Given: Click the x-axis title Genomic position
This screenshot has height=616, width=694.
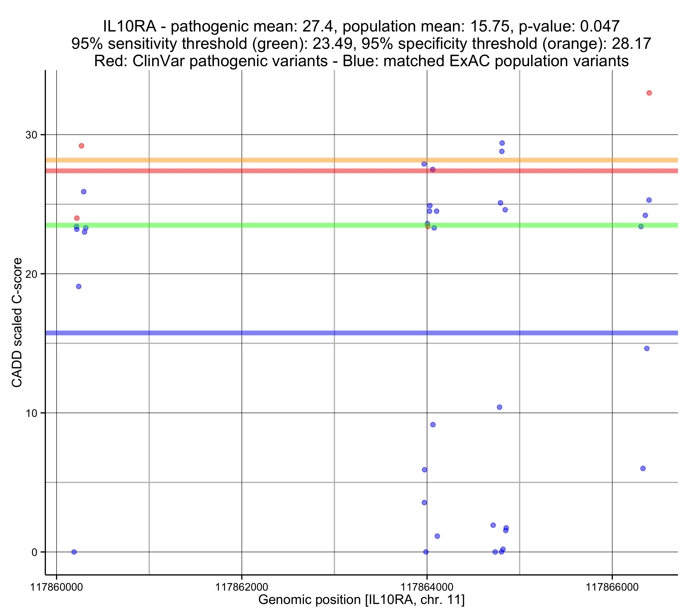Looking at the screenshot, I should click(x=361, y=599).
